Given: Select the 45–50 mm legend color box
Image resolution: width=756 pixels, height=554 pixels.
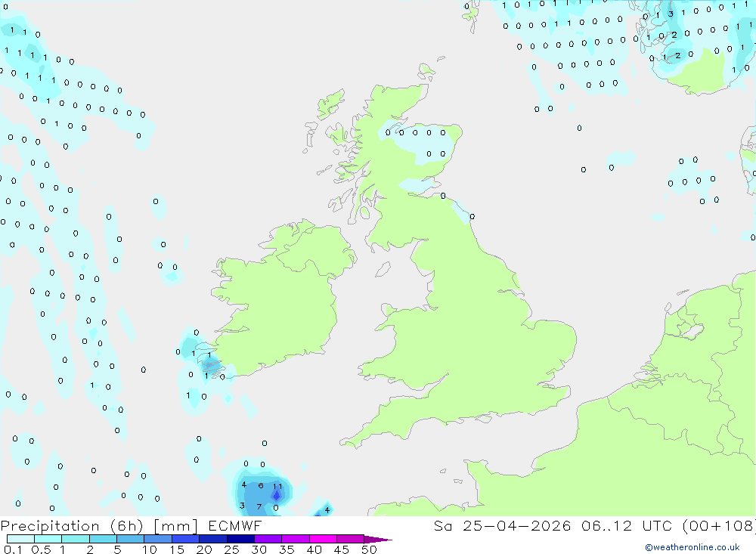Looking at the screenshot, I should tap(351, 539).
